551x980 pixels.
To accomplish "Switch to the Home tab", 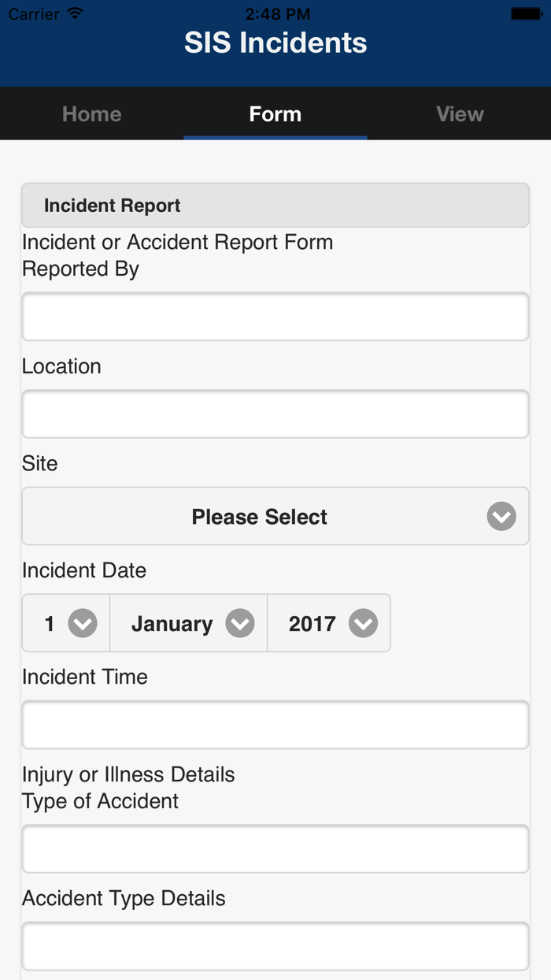I will [x=91, y=113].
